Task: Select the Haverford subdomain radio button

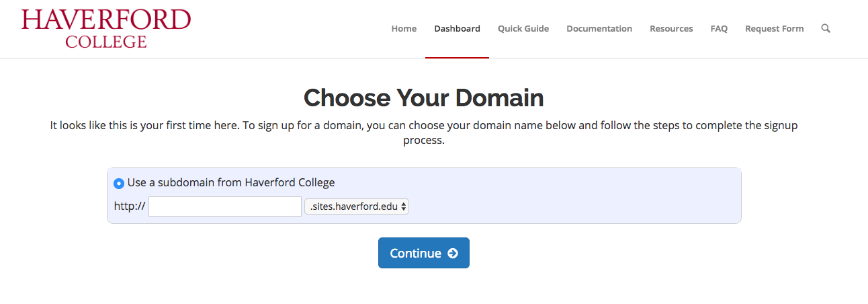Action: pos(119,183)
